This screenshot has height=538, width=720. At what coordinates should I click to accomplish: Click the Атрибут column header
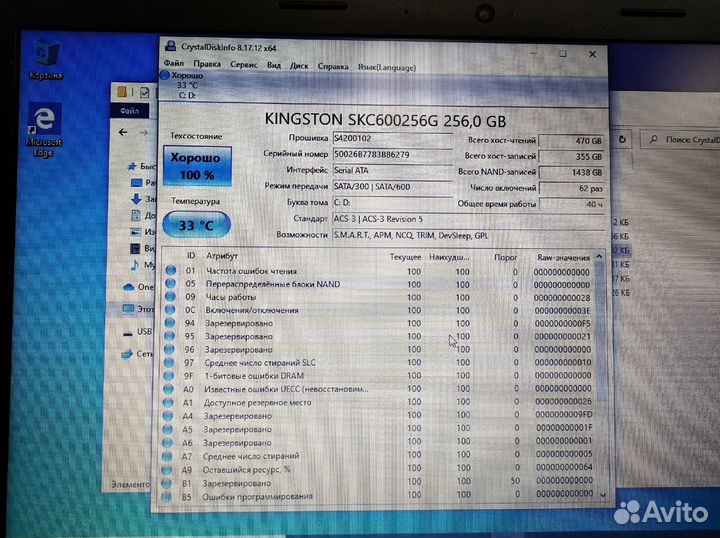click(222, 257)
